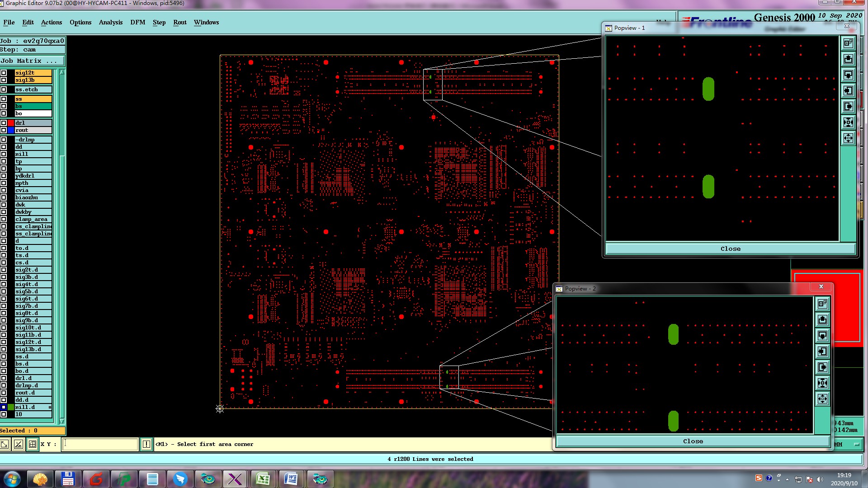Viewport: 868px width, 488px height.
Task: Select the mill layer name
Action: coord(33,154)
